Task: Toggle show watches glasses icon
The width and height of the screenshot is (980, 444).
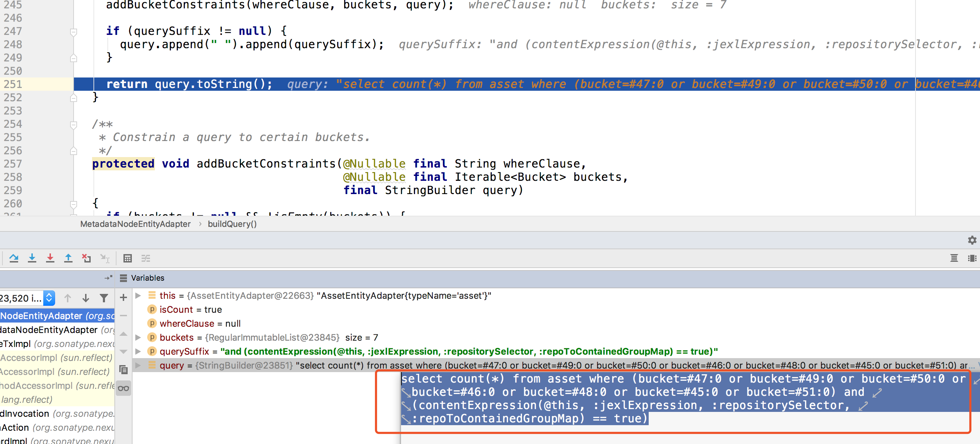Action: pos(123,388)
